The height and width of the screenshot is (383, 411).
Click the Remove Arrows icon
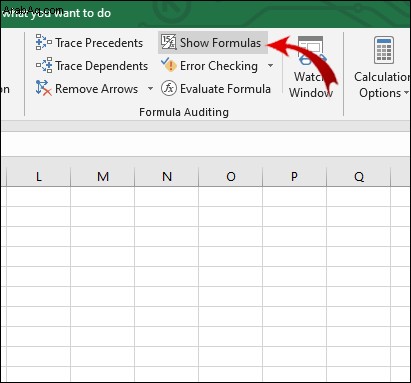click(44, 88)
